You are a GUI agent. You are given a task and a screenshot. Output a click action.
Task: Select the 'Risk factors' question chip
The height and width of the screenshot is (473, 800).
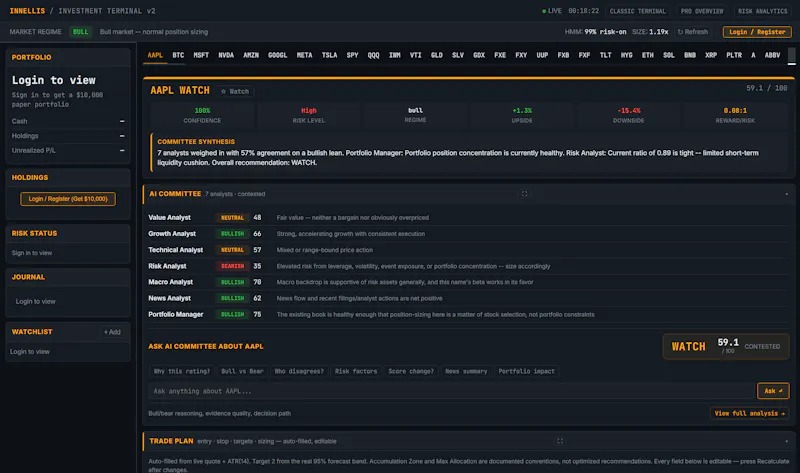click(356, 371)
